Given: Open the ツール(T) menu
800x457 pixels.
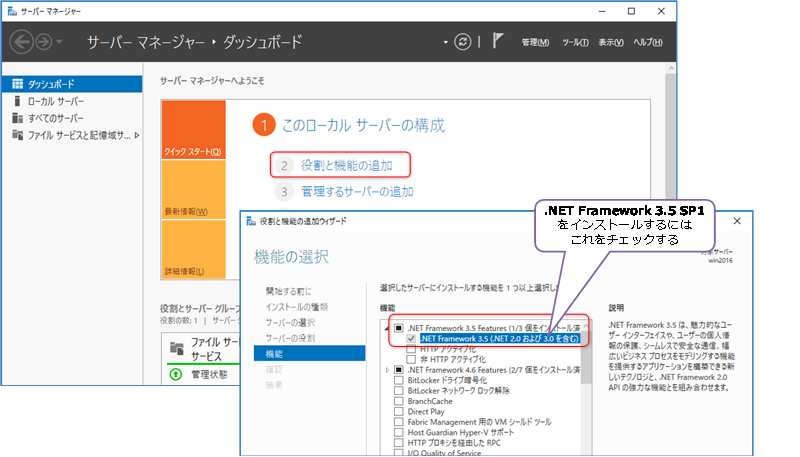Looking at the screenshot, I should pos(575,42).
